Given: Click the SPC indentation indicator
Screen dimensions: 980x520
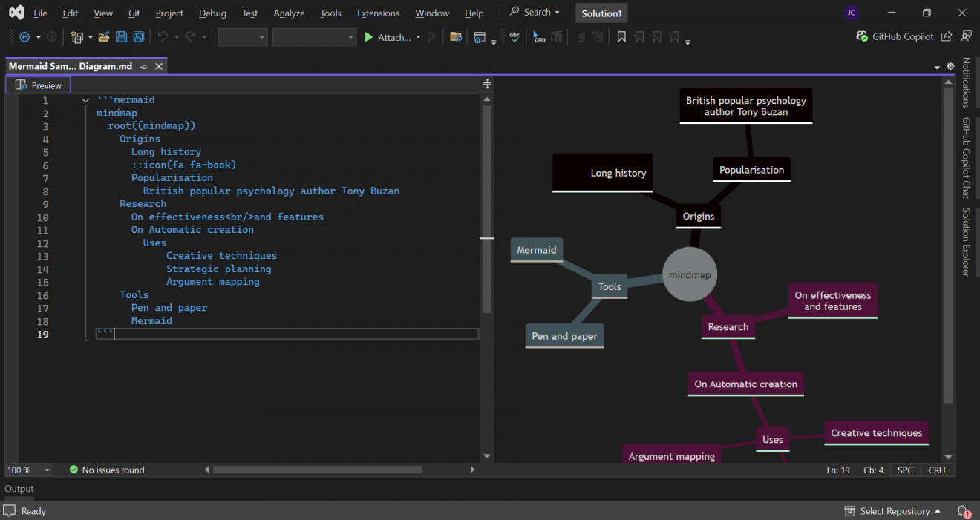Looking at the screenshot, I should pyautogui.click(x=905, y=470).
